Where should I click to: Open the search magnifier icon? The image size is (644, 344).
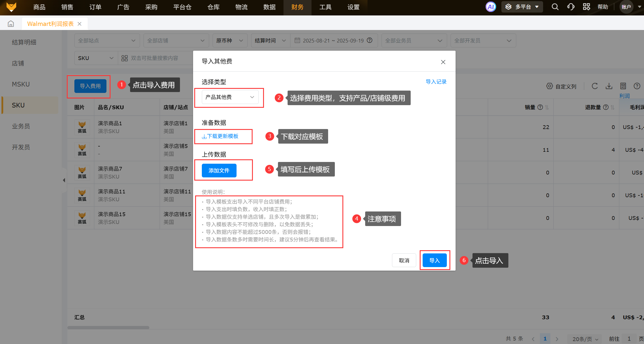[555, 7]
